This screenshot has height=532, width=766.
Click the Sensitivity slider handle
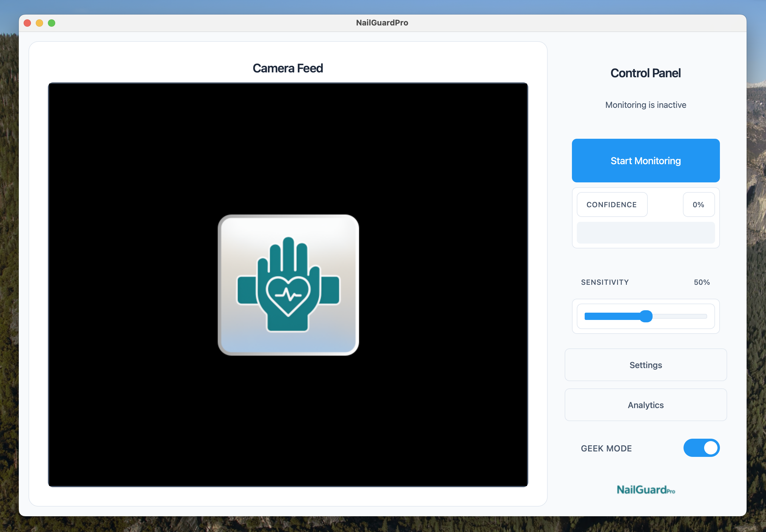click(646, 316)
